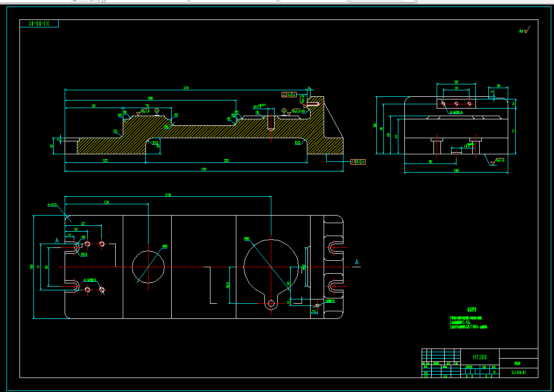Click the 319 dimension above the plan view

click(168, 195)
